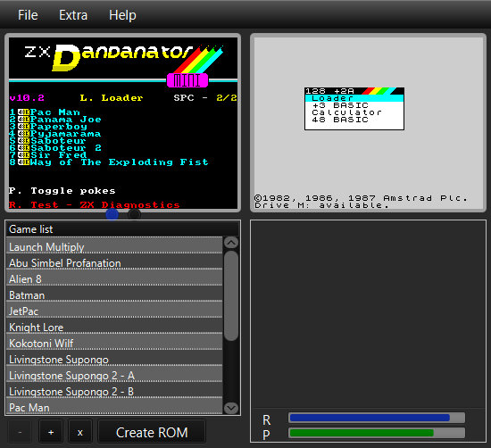The height and width of the screenshot is (448, 491).
Task: Select the blue page indicator dot
Action: point(112,214)
